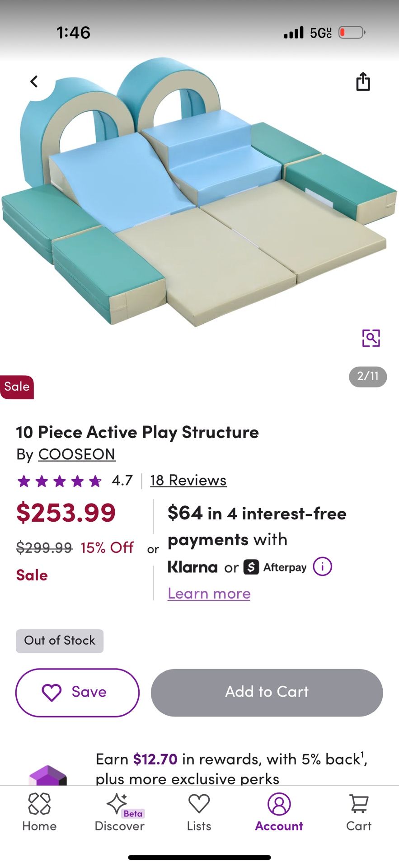Tap the Klarna logo
Viewport: 399px width, 868px height.
coord(192,567)
